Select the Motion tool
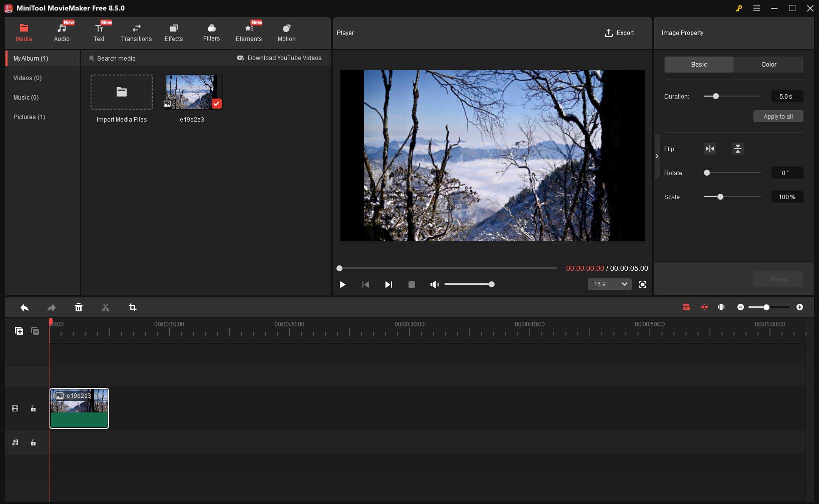The height and width of the screenshot is (504, 819). pos(286,33)
